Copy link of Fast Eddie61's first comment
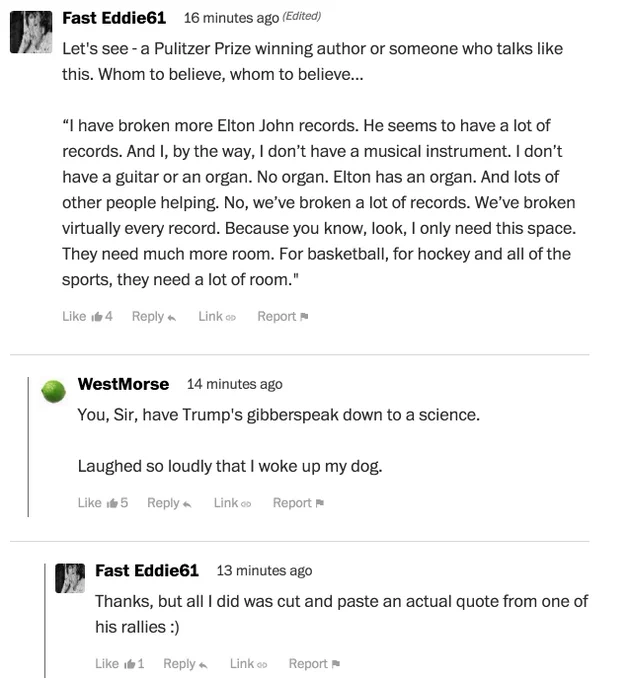Viewport: 629px width, 680px height. point(217,317)
